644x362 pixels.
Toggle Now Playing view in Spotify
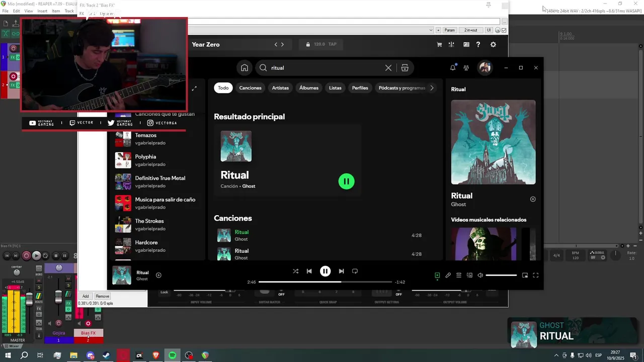(x=437, y=275)
